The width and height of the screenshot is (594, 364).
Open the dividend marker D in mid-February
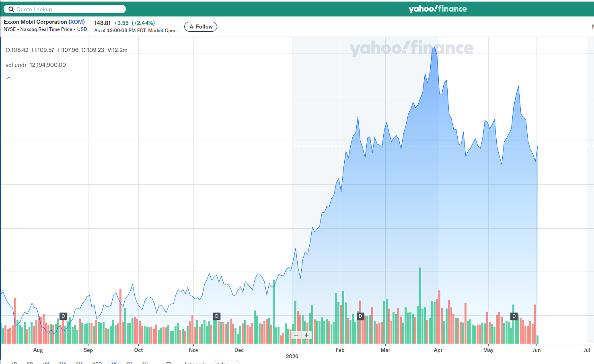360,316
